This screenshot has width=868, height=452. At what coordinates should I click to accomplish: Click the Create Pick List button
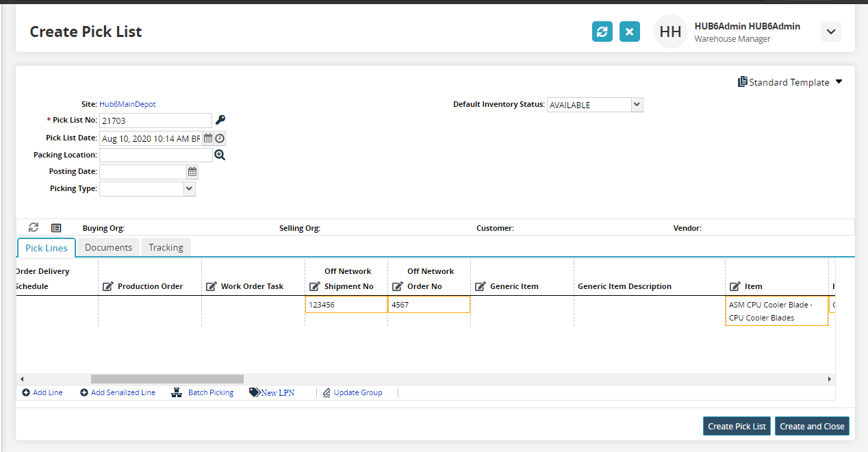point(737,426)
